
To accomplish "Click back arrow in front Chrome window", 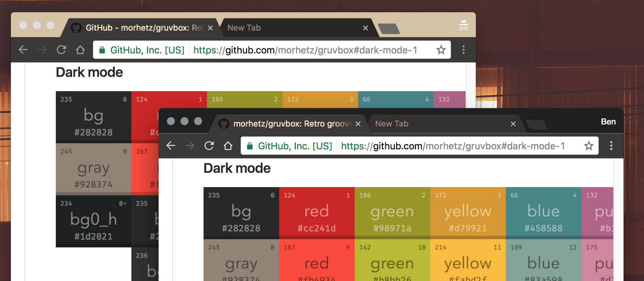I will (171, 146).
